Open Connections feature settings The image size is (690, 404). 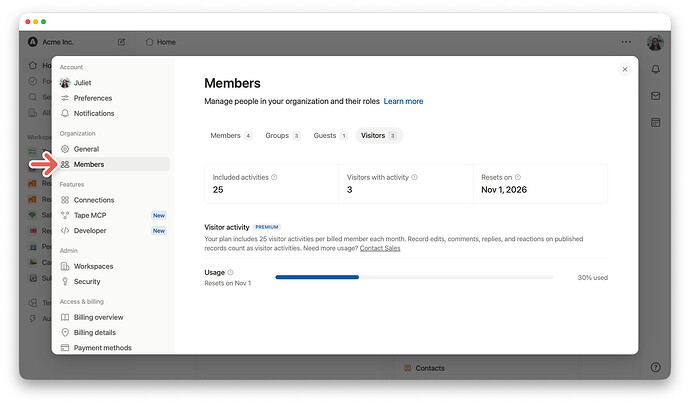tap(114, 200)
